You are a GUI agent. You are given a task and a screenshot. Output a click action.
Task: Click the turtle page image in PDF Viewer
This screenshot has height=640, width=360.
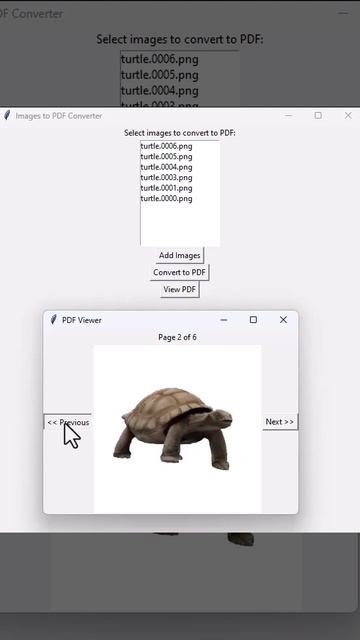click(x=178, y=429)
